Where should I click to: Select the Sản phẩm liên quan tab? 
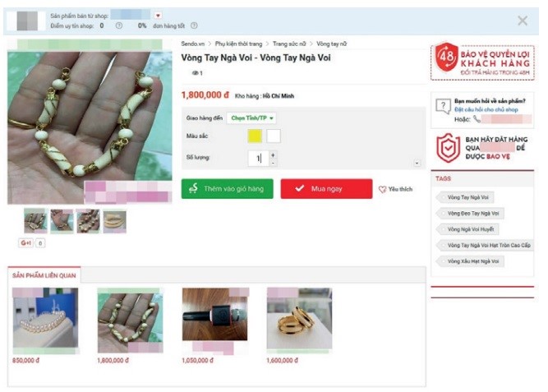(44, 275)
